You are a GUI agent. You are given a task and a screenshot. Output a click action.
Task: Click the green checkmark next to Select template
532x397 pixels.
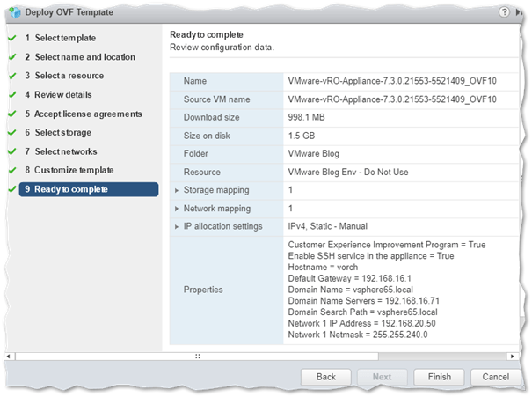tap(12, 38)
